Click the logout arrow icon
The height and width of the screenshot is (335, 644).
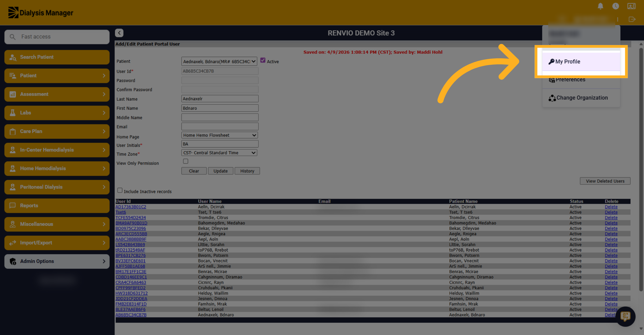click(x=632, y=19)
